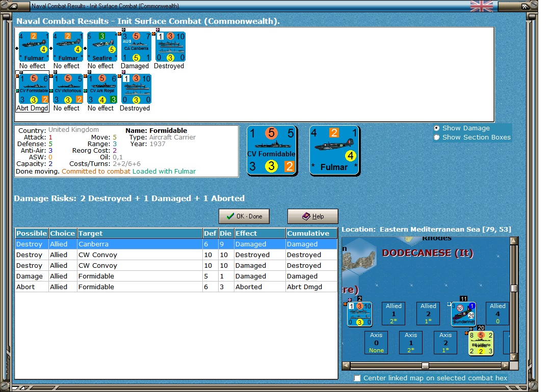
Task: Click the Allied 2 sea section box
Action: (428, 314)
